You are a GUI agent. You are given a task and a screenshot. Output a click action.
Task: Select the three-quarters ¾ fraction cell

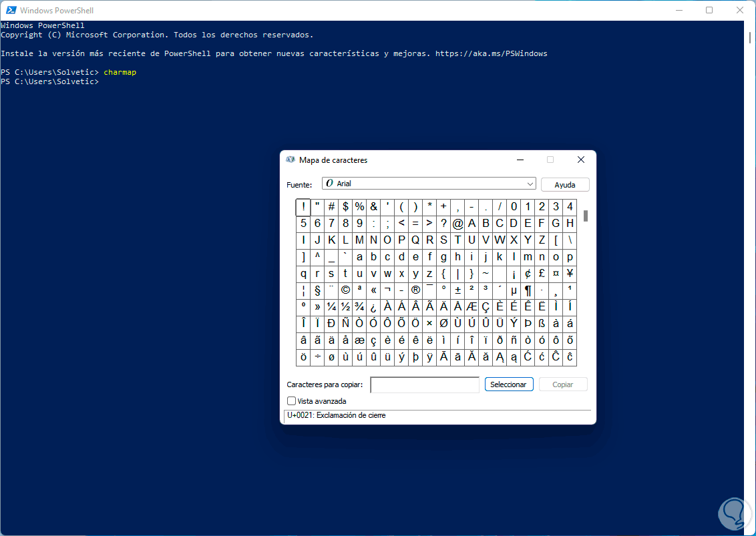point(359,307)
